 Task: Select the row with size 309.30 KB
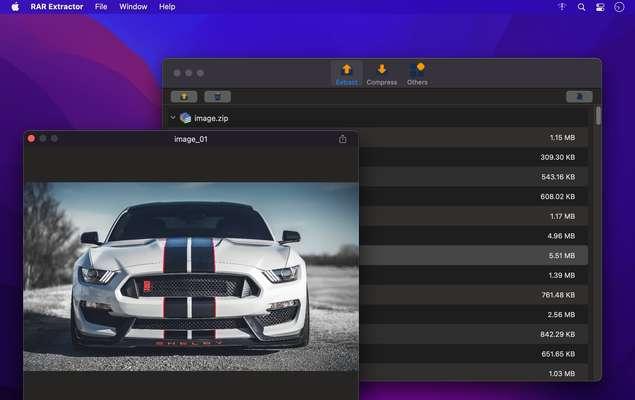473,157
